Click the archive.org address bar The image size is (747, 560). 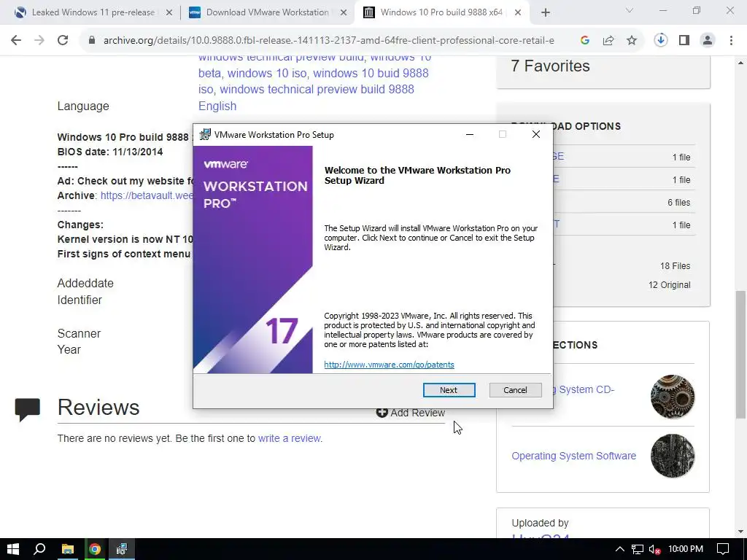pyautogui.click(x=329, y=41)
